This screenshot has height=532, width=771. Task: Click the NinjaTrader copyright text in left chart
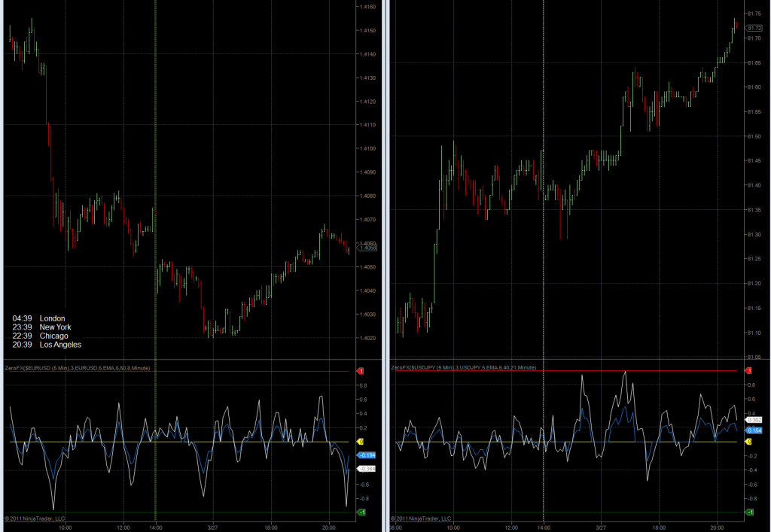point(35,518)
